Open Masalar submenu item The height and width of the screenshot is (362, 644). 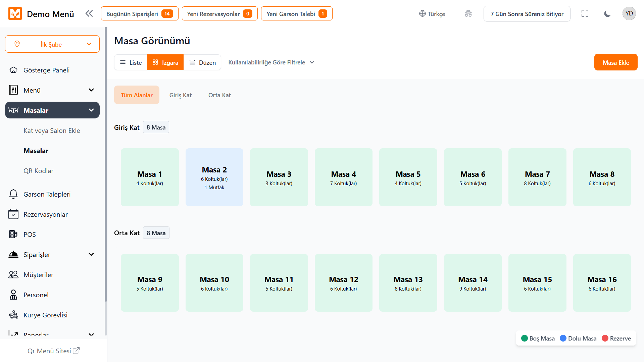(x=36, y=151)
